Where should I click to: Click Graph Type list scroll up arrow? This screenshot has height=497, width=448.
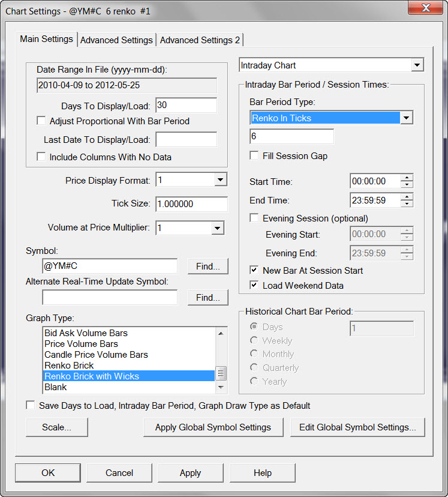(x=221, y=333)
